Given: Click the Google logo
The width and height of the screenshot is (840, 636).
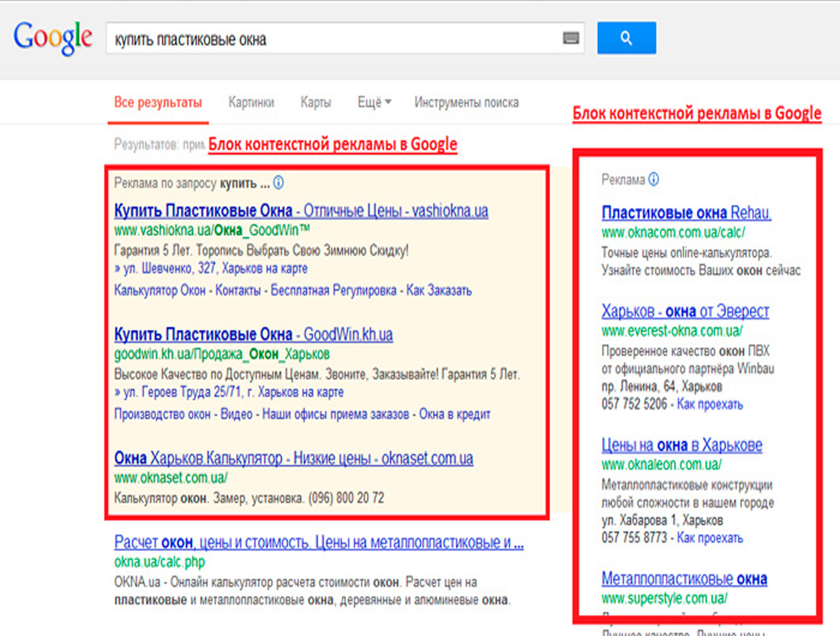Looking at the screenshot, I should tap(53, 37).
